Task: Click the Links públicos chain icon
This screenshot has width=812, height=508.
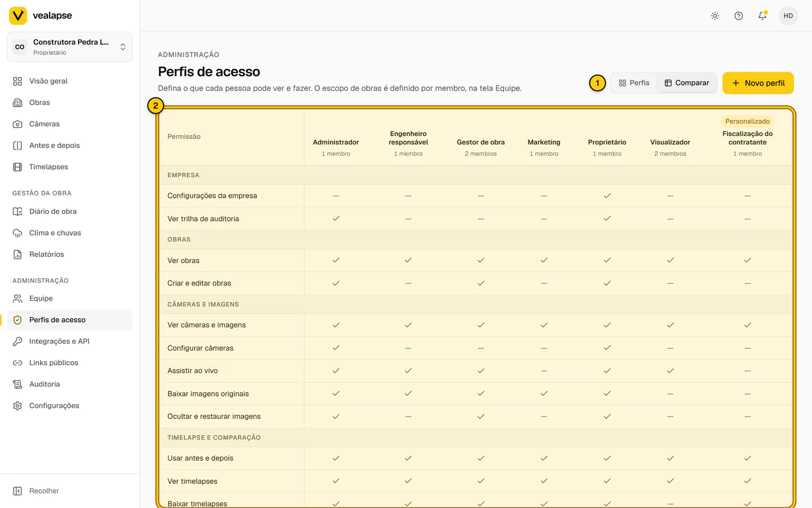Action: [x=17, y=363]
